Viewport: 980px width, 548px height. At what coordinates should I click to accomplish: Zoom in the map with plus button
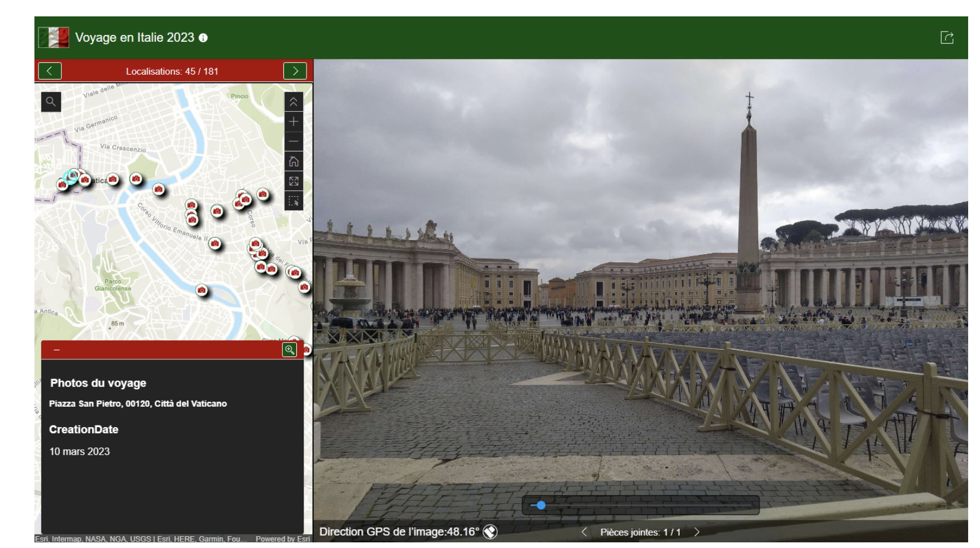tap(294, 121)
